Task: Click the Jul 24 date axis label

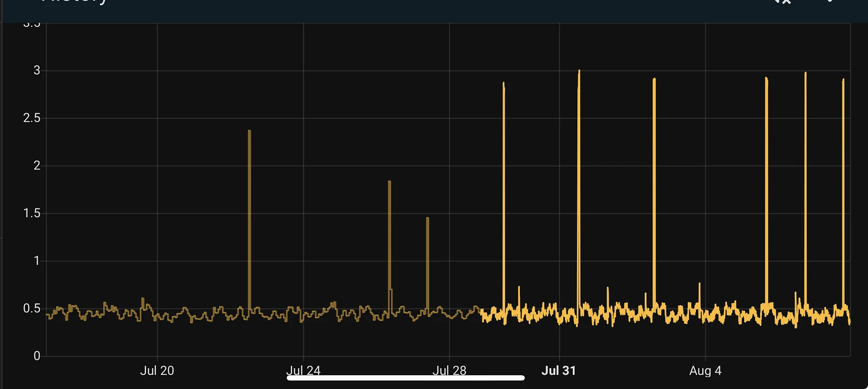Action: tap(303, 370)
